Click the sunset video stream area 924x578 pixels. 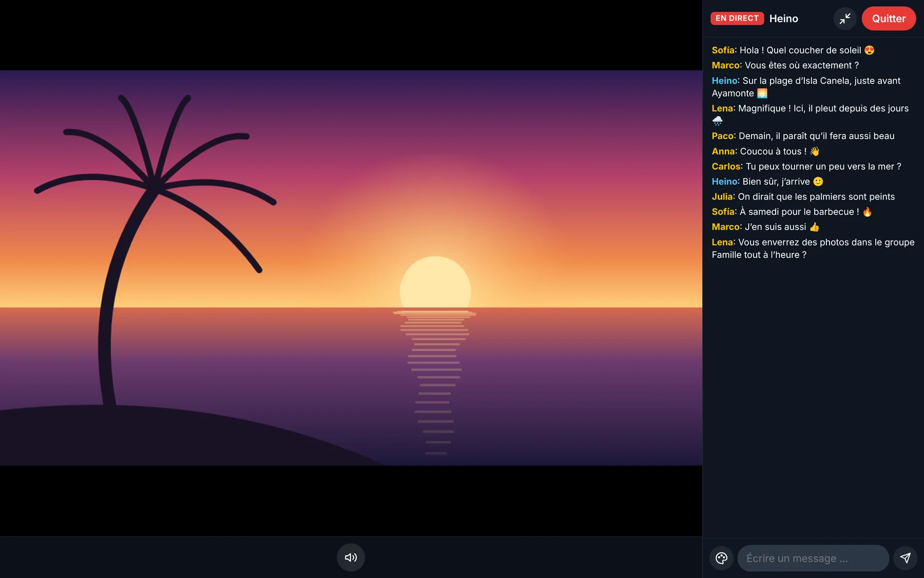coord(351,268)
